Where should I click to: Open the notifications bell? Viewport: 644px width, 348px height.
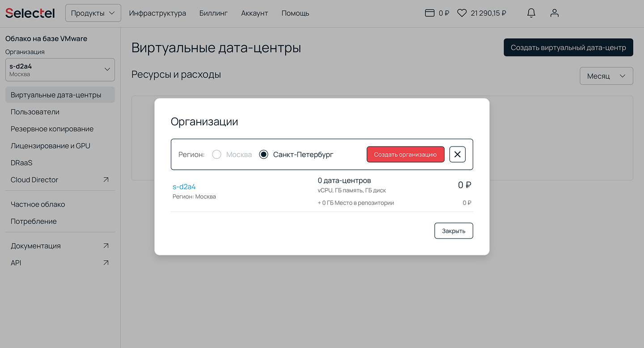(531, 13)
